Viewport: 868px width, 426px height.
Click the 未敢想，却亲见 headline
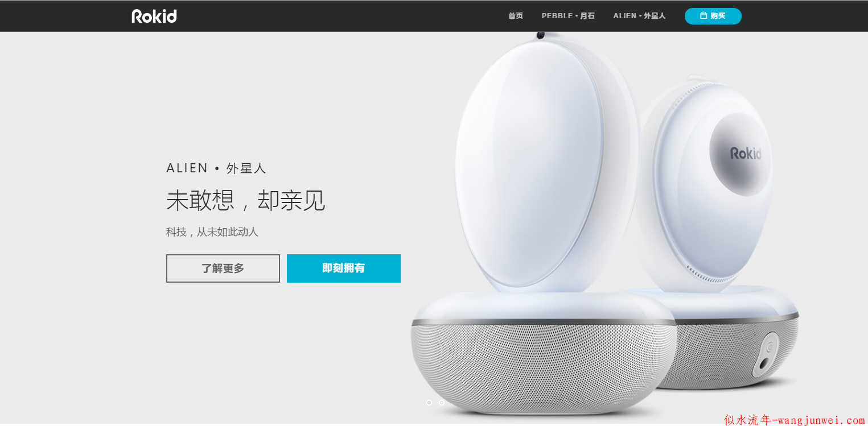[246, 200]
